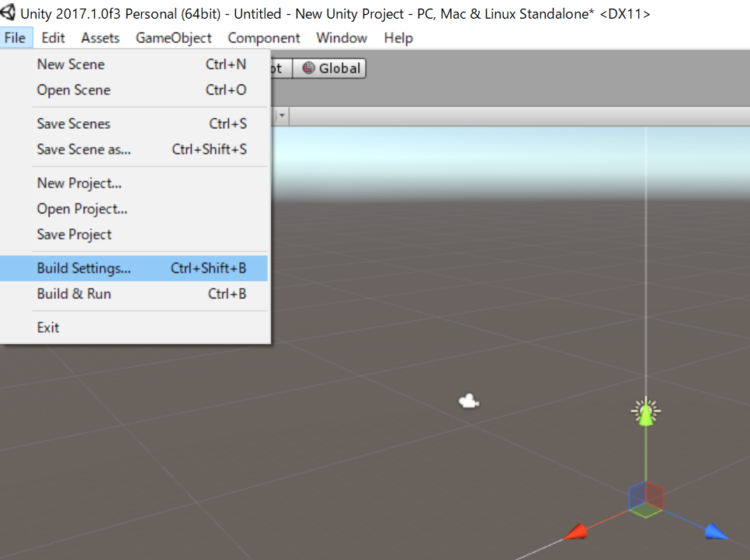The height and width of the screenshot is (560, 750).
Task: Open the Edit menu
Action: (x=53, y=38)
